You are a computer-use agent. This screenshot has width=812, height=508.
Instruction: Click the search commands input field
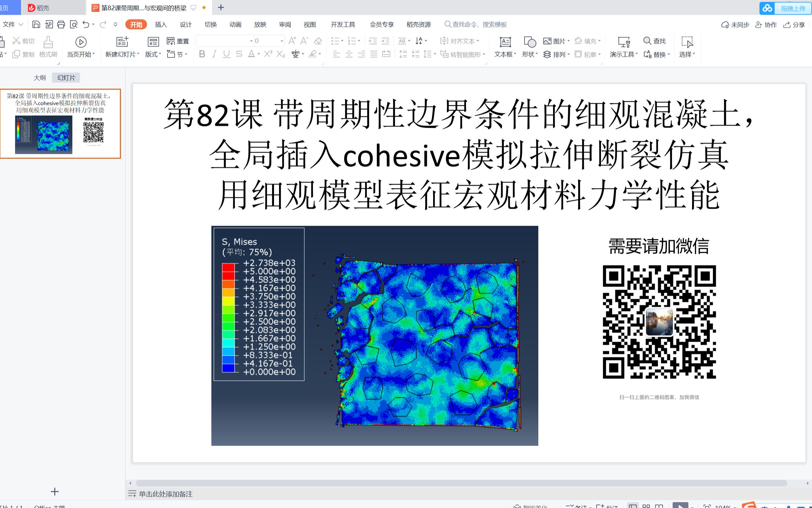[x=476, y=24]
